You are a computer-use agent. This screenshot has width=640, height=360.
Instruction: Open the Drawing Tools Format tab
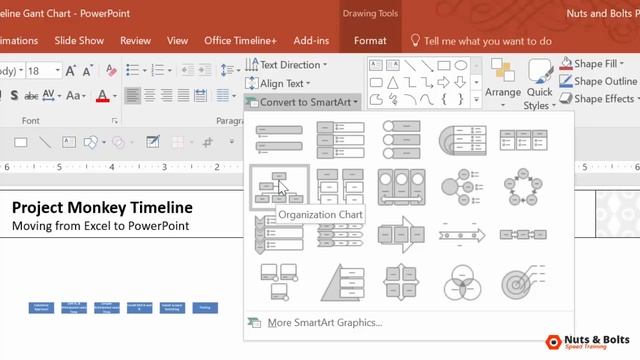tap(370, 40)
